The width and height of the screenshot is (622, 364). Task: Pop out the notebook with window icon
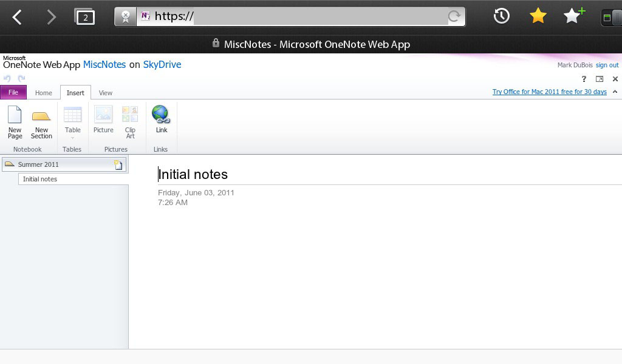click(600, 79)
